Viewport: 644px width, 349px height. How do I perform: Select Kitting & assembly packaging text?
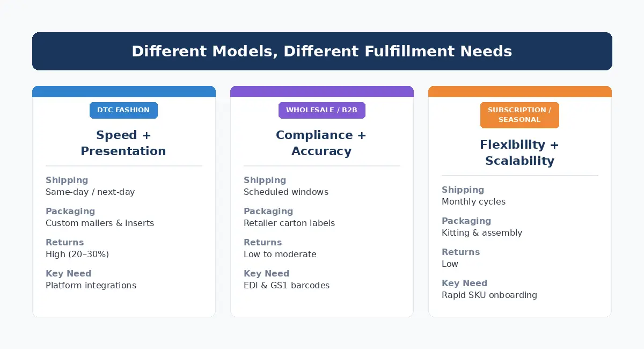(482, 233)
